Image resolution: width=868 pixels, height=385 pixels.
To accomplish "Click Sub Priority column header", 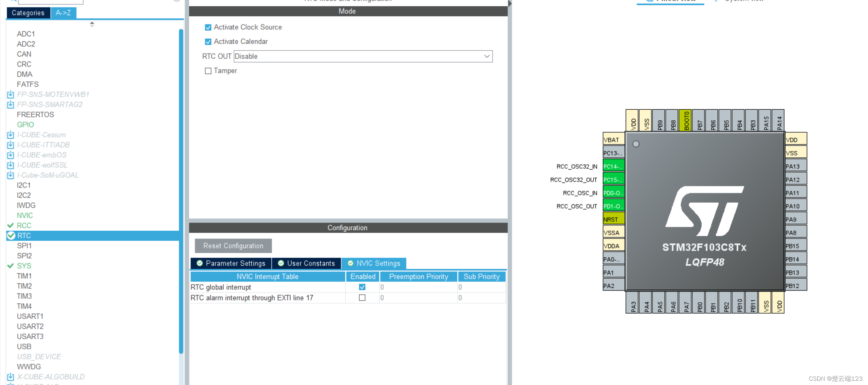I will [482, 277].
